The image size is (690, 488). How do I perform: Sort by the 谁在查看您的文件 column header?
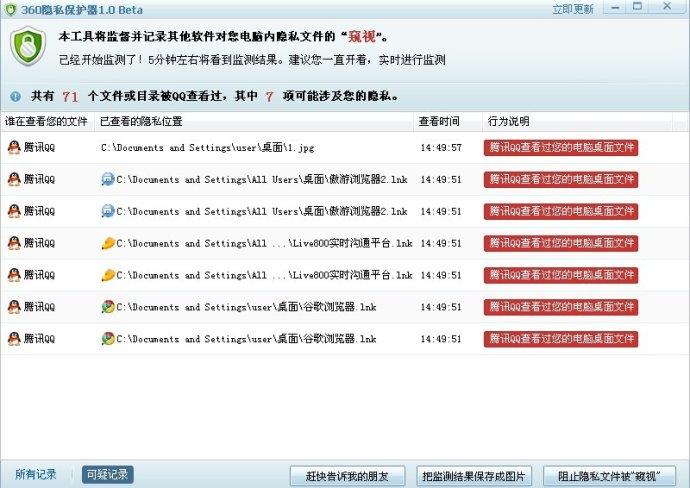47,121
